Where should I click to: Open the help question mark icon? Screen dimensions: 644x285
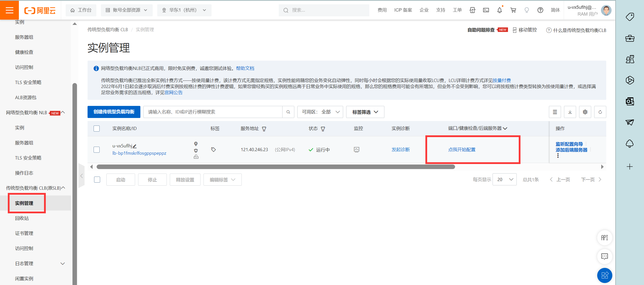[x=540, y=10]
